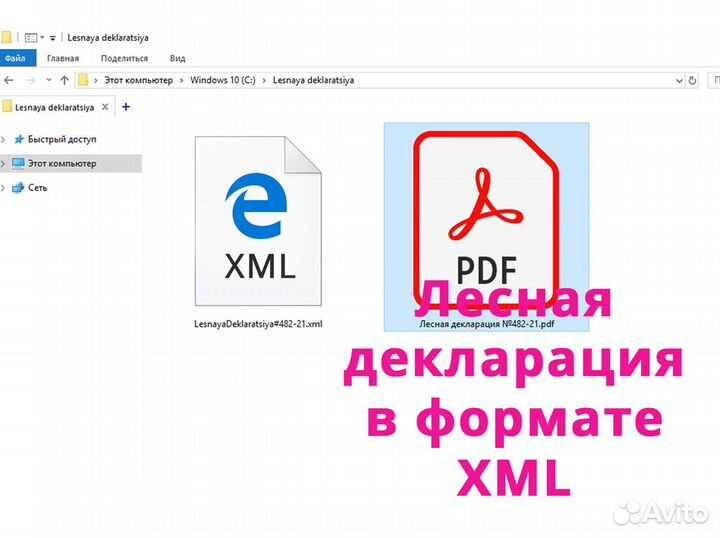
Task: Expand the address bar history dropdown
Action: tap(679, 81)
